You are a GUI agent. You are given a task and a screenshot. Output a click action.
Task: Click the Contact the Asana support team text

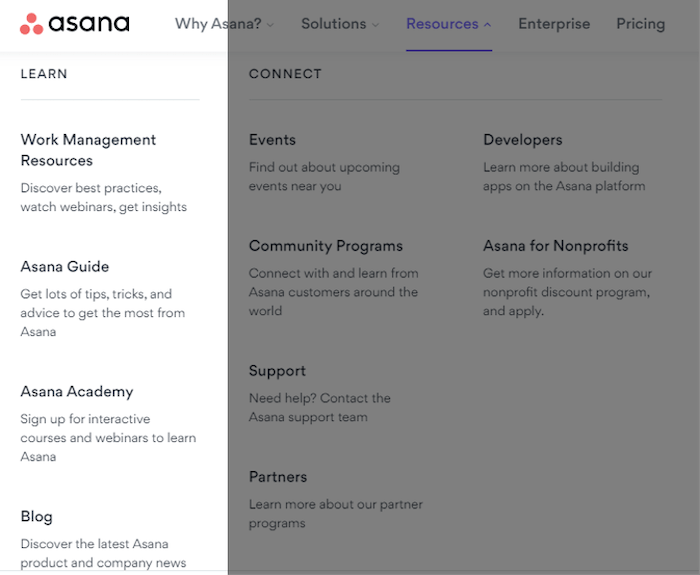coord(320,408)
